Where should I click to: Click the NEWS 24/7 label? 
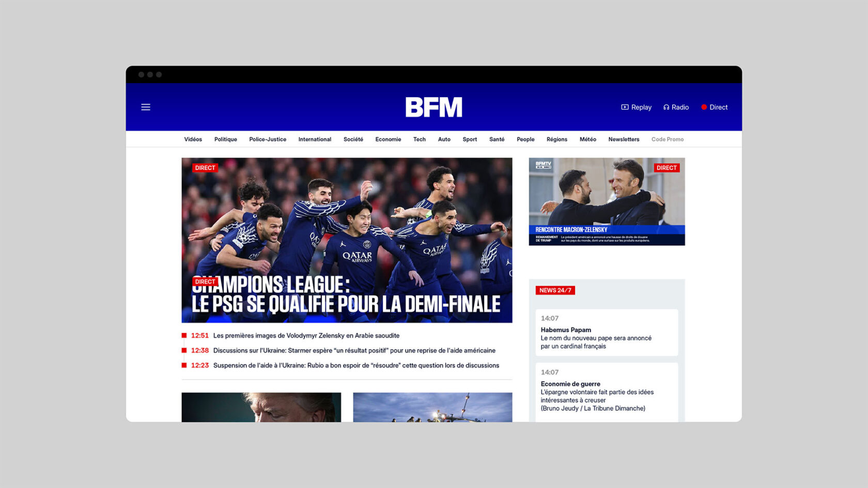coord(555,290)
